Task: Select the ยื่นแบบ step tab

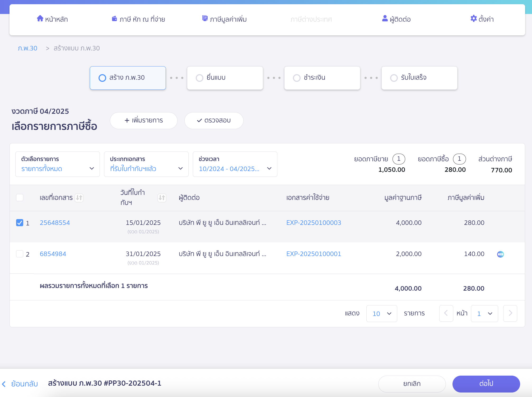Action: [225, 78]
